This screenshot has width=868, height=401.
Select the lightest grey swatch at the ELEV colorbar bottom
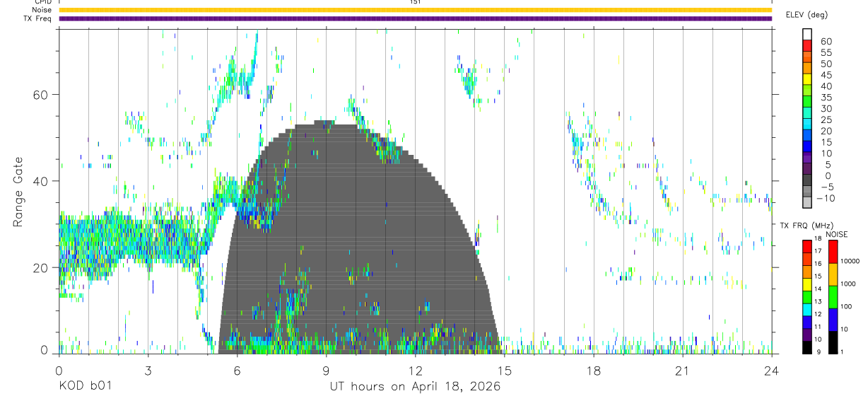point(807,203)
